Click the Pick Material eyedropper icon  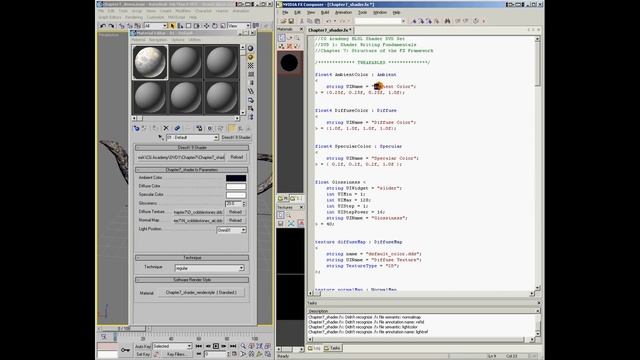click(x=161, y=138)
